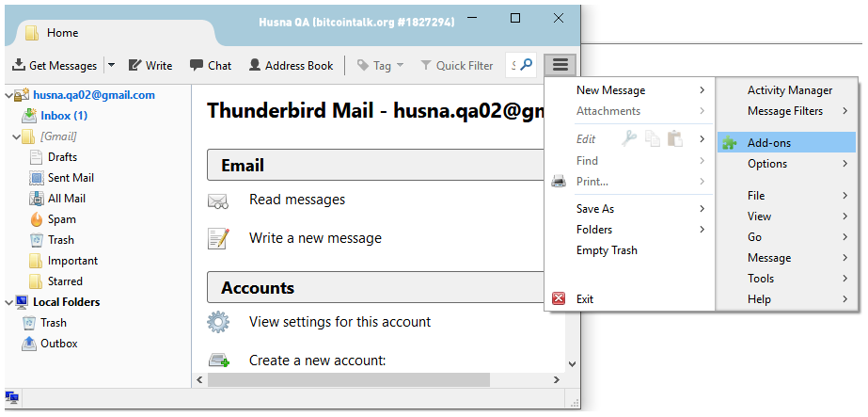This screenshot has width=868, height=417.
Task: Open the Edit submenu arrow
Action: (702, 139)
